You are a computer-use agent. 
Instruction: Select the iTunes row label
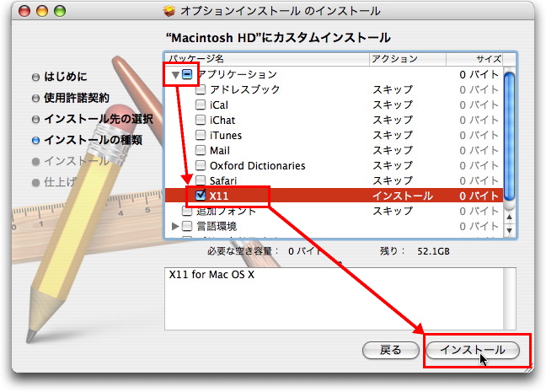pos(226,135)
